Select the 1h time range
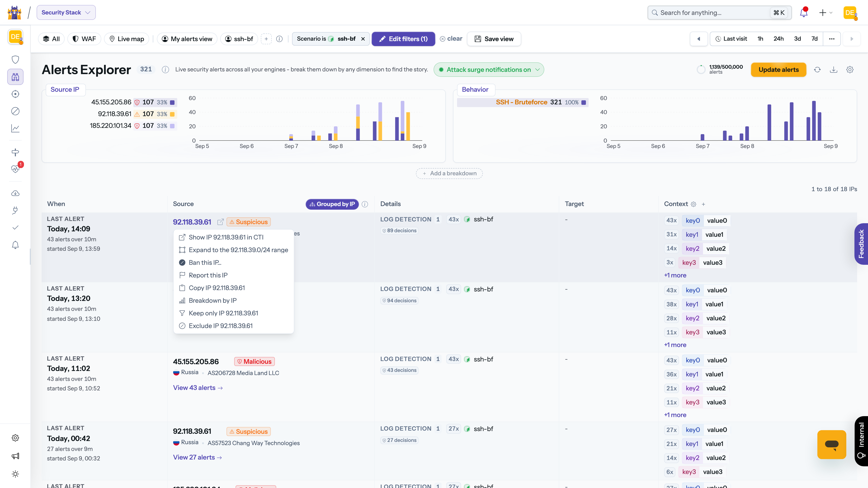The width and height of the screenshot is (868, 488). [x=760, y=39]
